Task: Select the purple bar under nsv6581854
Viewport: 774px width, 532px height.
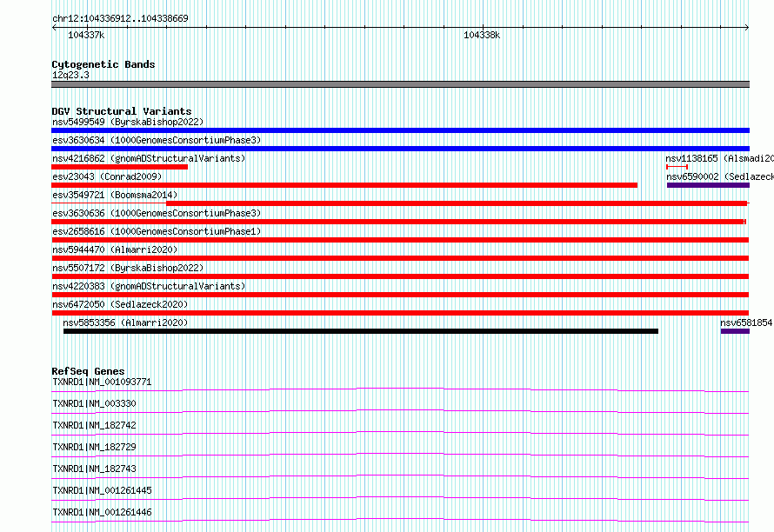Action: tap(735, 331)
